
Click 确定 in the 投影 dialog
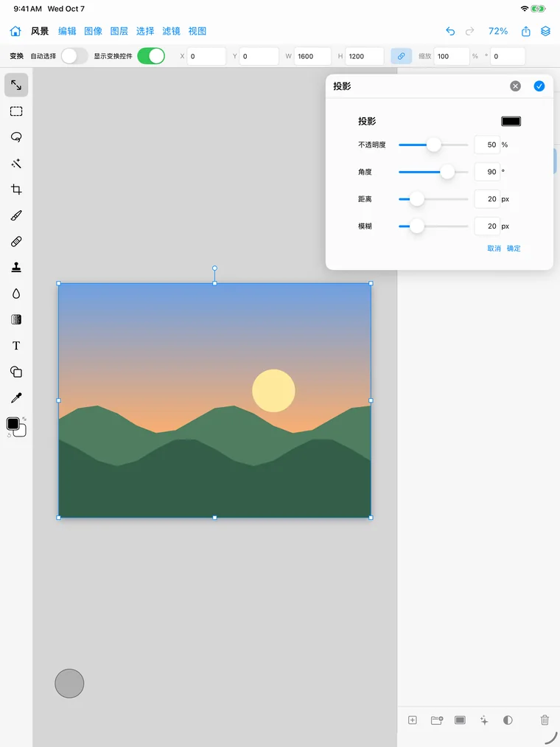[x=514, y=249]
